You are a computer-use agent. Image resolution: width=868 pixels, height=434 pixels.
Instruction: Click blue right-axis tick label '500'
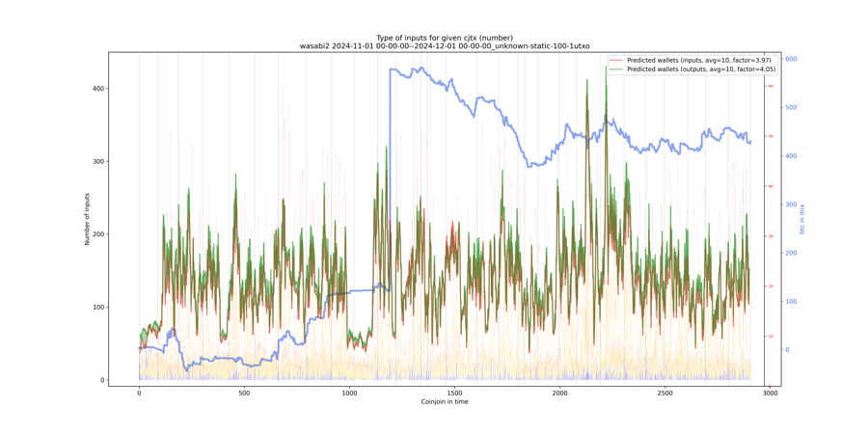click(791, 107)
